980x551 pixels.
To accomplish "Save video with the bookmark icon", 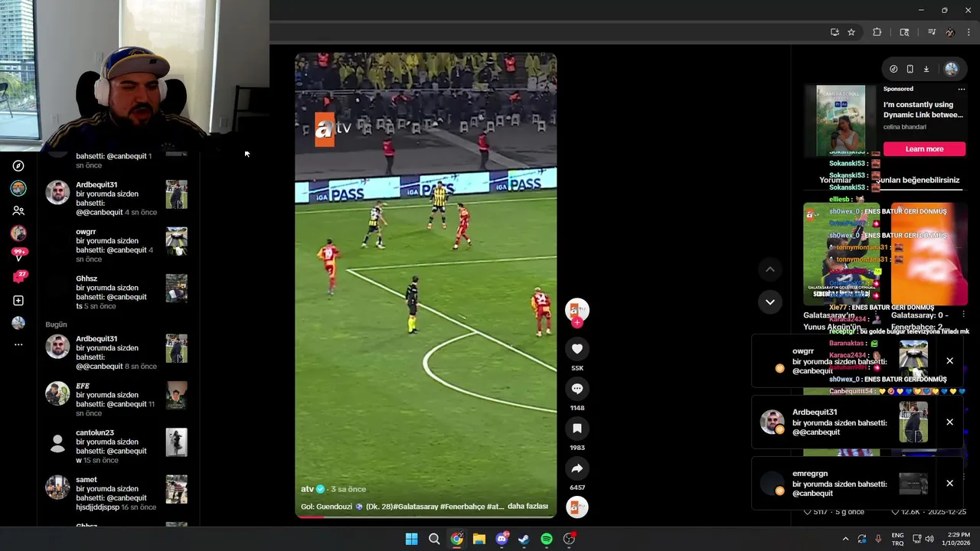I will pos(577,429).
